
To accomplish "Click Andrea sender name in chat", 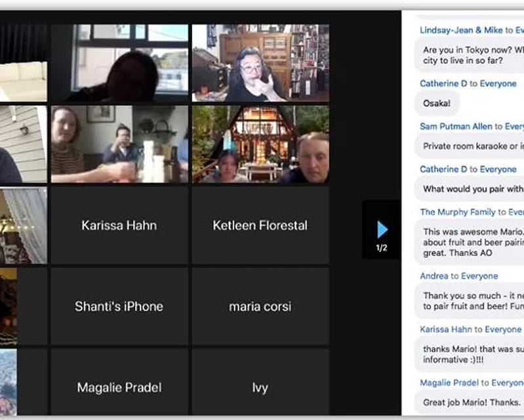I will [x=433, y=276].
